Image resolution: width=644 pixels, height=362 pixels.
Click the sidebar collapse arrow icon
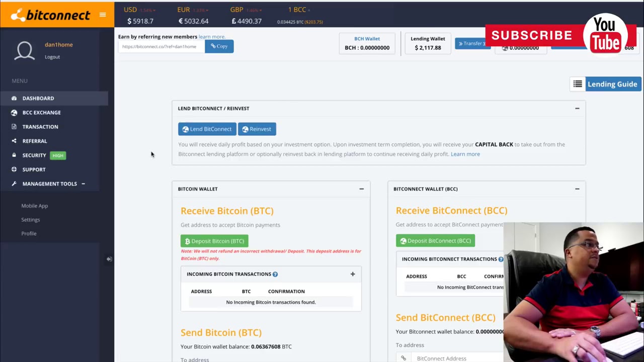click(109, 259)
